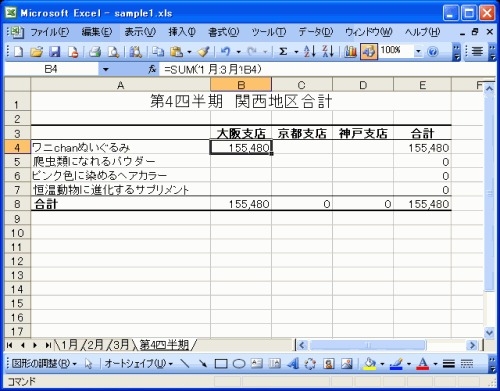This screenshot has height=391, width=500.
Task: Expand the Undo history arrow
Action: click(x=239, y=52)
